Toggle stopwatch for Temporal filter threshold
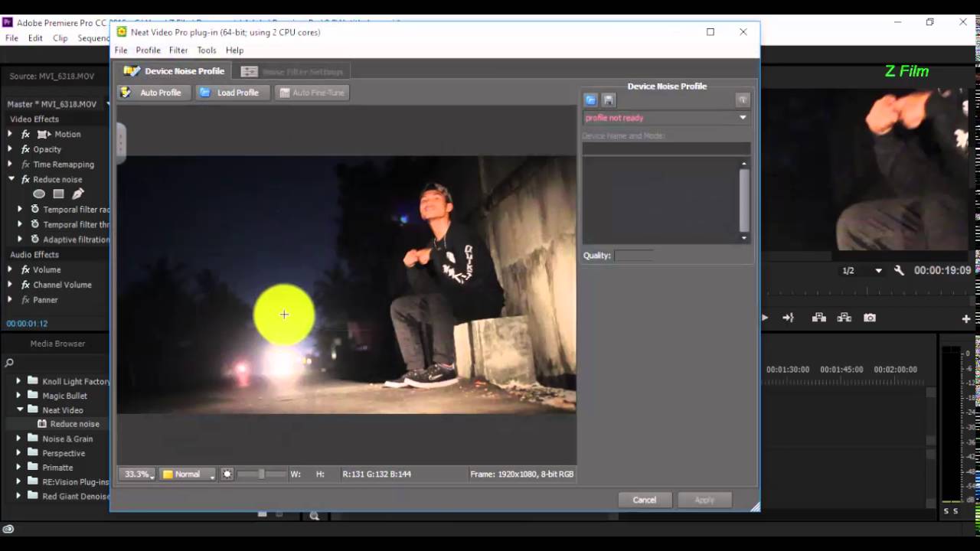980x551 pixels. point(34,224)
